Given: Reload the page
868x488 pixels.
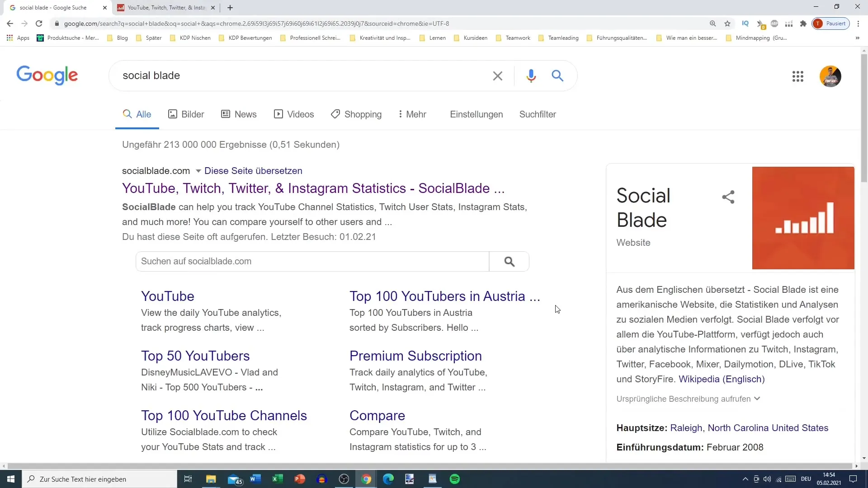Looking at the screenshot, I should [x=39, y=23].
